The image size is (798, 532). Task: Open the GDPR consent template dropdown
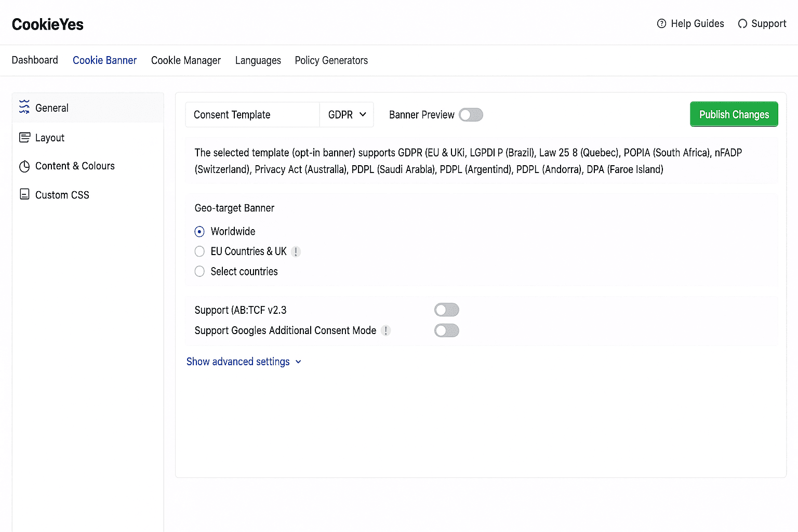[x=347, y=115]
